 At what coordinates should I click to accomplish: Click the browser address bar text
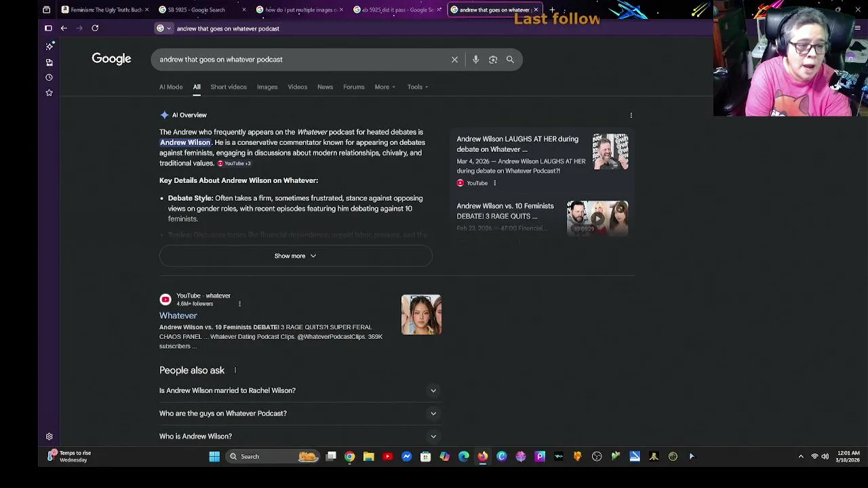[228, 28]
